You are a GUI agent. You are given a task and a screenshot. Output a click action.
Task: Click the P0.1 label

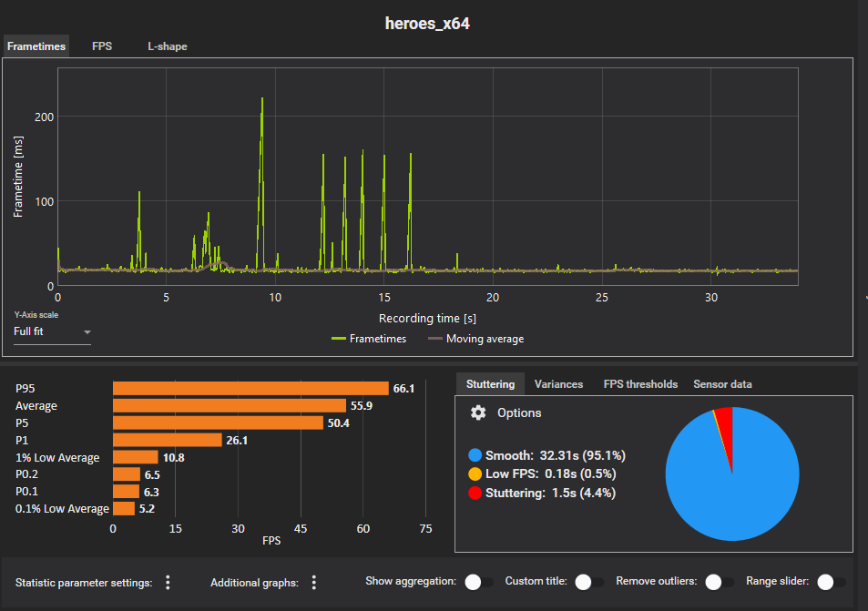click(x=26, y=492)
